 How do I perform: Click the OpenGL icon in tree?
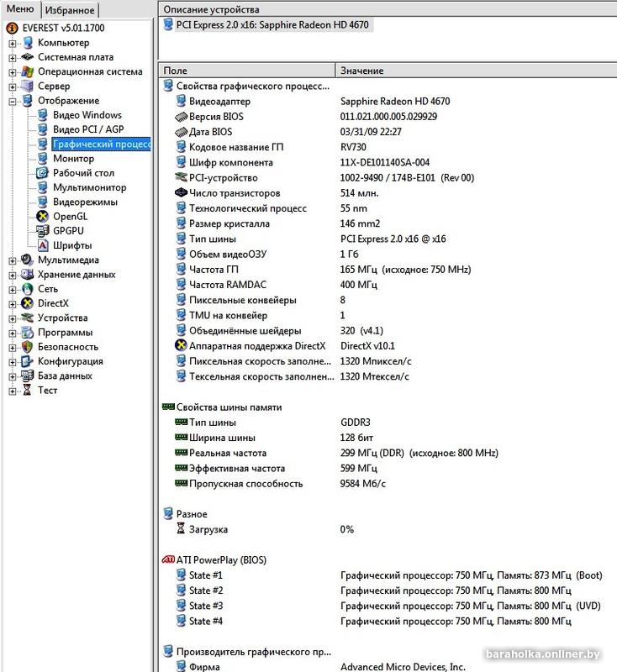point(42,217)
